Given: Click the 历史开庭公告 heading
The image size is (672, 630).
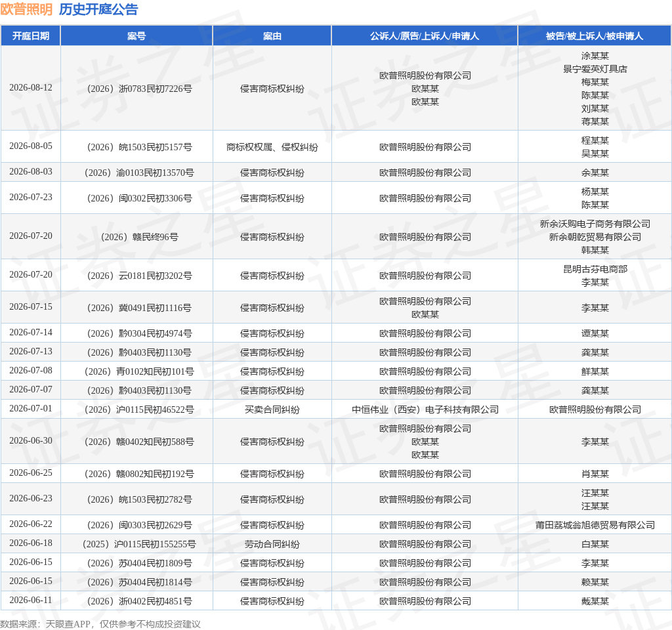Looking at the screenshot, I should (98, 9).
